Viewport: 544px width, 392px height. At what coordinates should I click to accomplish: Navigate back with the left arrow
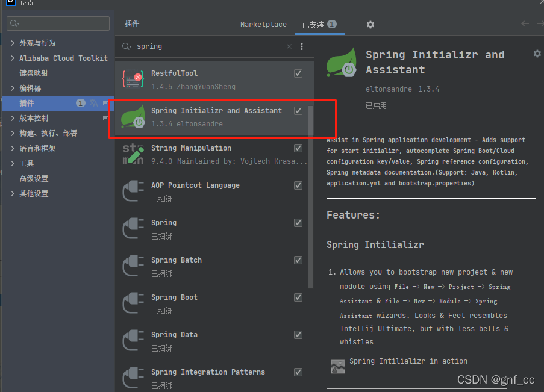[525, 23]
